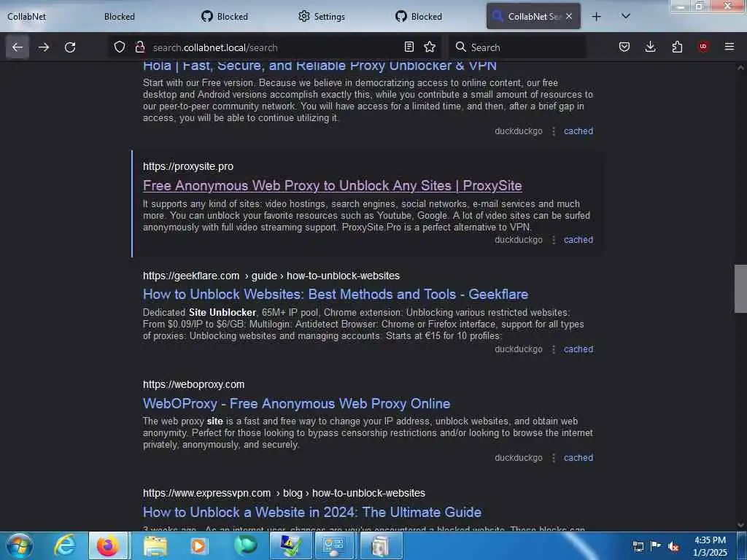747x560 pixels.
Task: Close the CollabNet Search tab
Action: click(569, 16)
